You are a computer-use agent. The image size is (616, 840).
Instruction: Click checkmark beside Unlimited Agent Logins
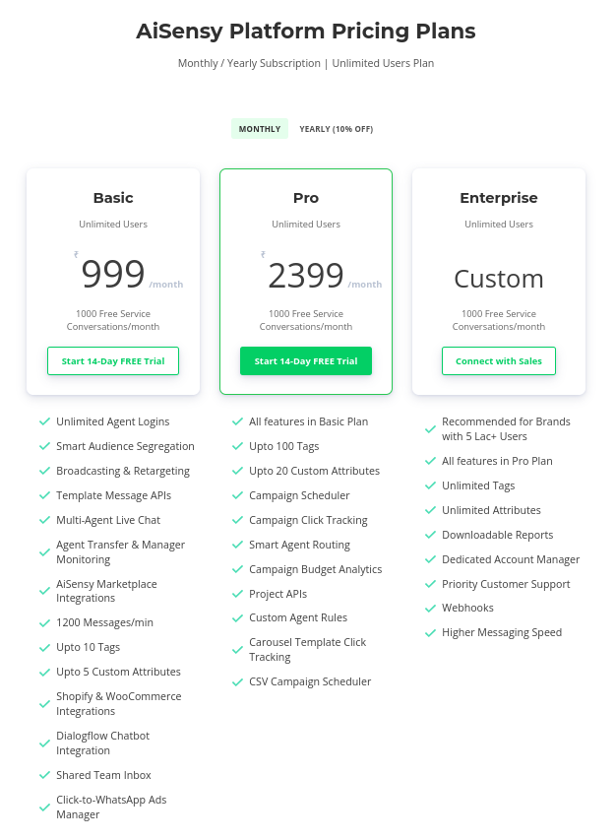coord(44,420)
